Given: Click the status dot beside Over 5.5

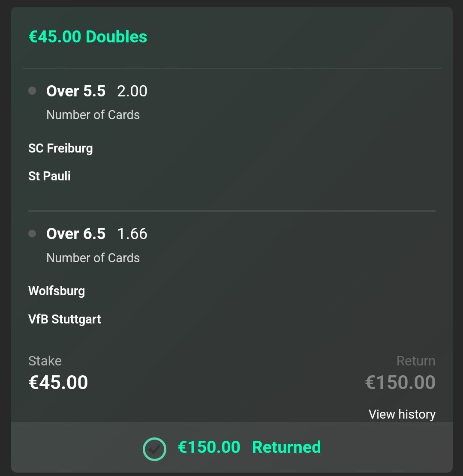Looking at the screenshot, I should 32,91.
